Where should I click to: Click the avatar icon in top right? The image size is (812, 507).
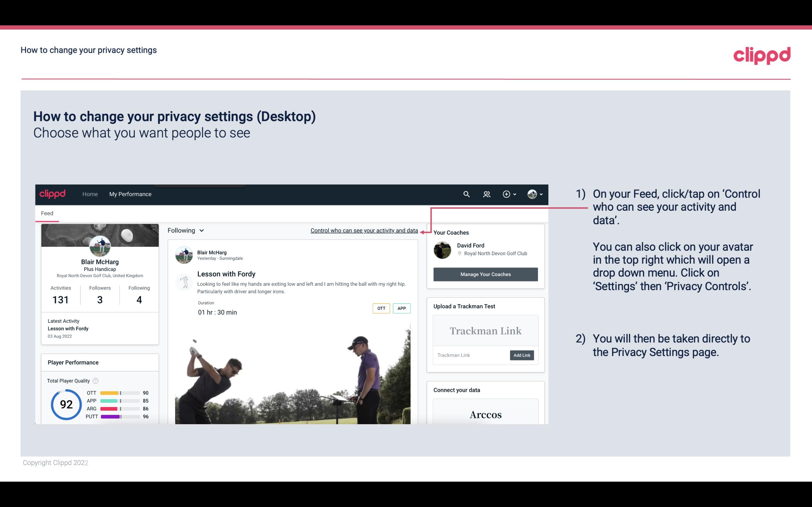pos(532,194)
